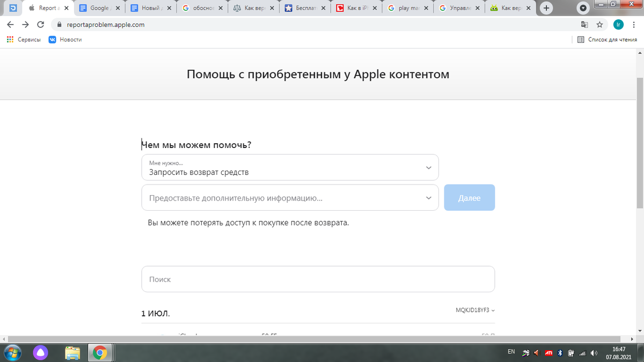Open a new browser tab
This screenshot has width=644, height=362.
tap(546, 8)
